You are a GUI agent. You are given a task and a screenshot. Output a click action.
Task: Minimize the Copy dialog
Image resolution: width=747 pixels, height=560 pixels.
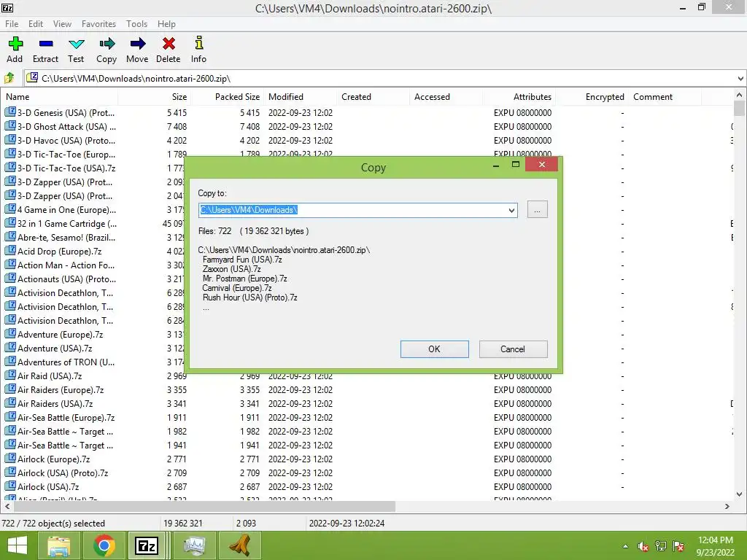pos(496,166)
